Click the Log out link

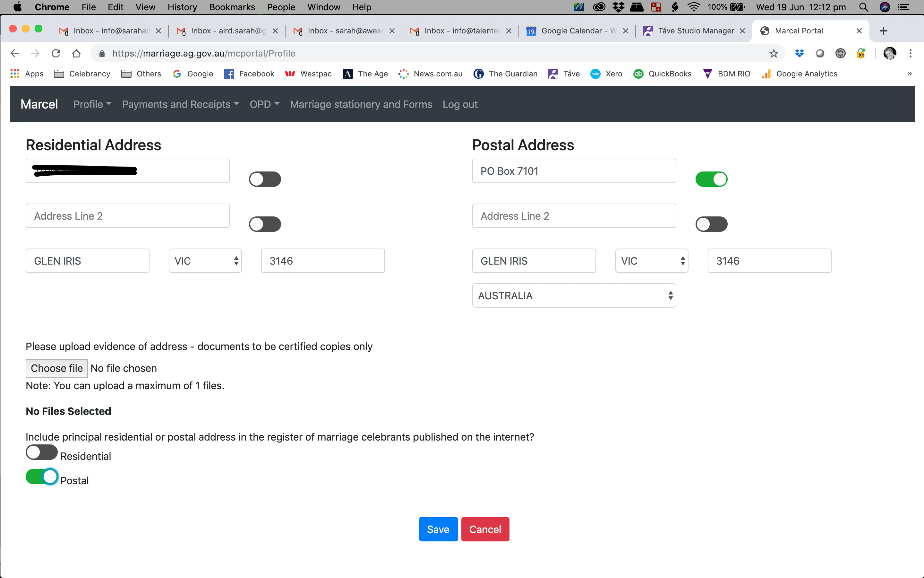pyautogui.click(x=460, y=104)
